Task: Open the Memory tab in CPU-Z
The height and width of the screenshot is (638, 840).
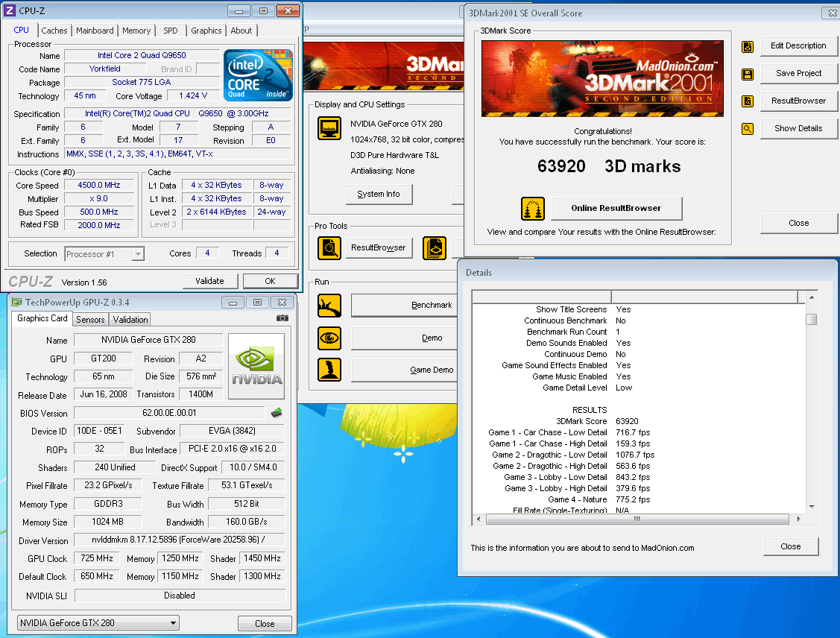Action: (x=136, y=31)
